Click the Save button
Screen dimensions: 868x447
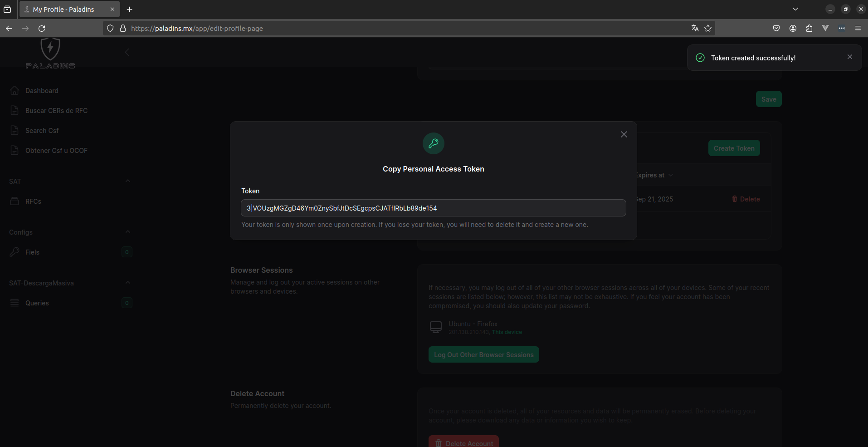(769, 99)
